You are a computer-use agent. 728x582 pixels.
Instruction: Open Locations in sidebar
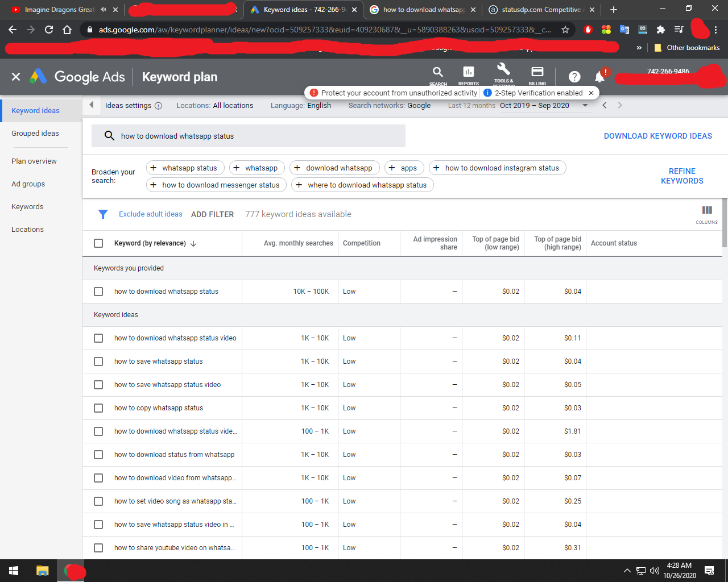(41, 230)
